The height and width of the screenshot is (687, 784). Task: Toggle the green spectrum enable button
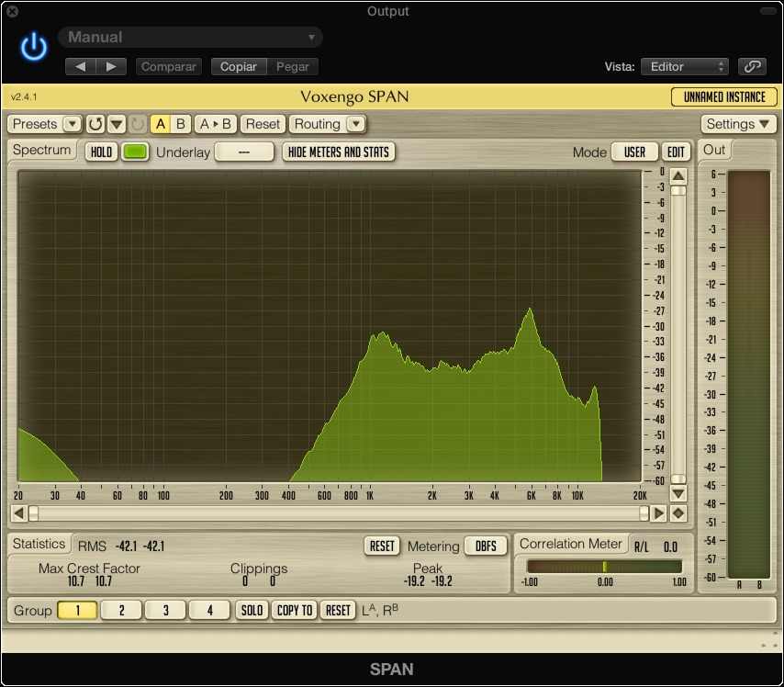pyautogui.click(x=135, y=152)
